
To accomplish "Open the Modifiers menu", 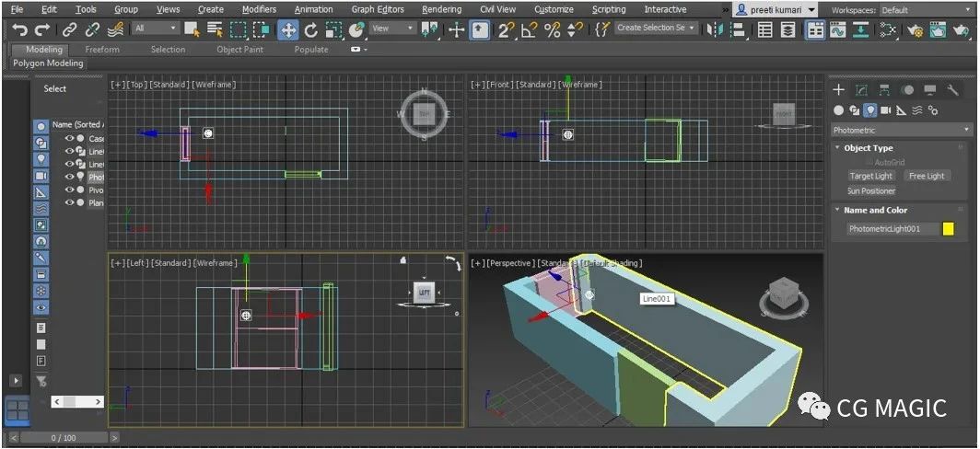I will point(260,9).
